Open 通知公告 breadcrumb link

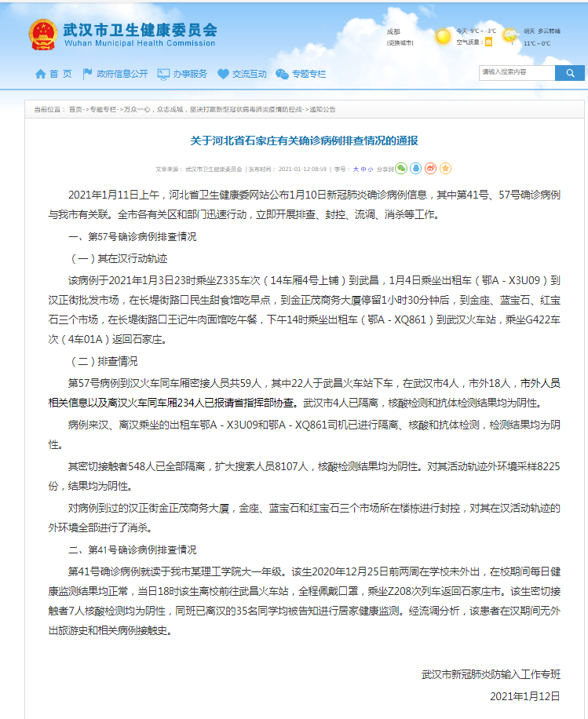tap(323, 110)
